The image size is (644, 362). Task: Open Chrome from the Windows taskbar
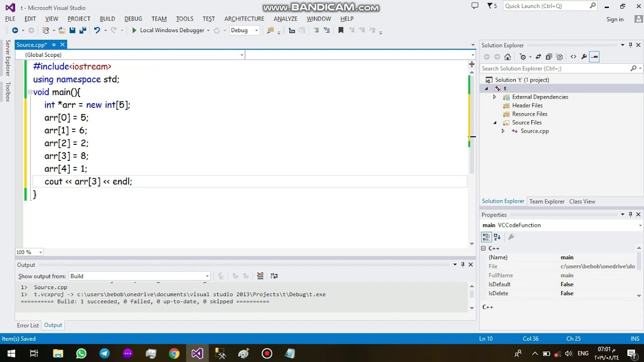coord(174,353)
